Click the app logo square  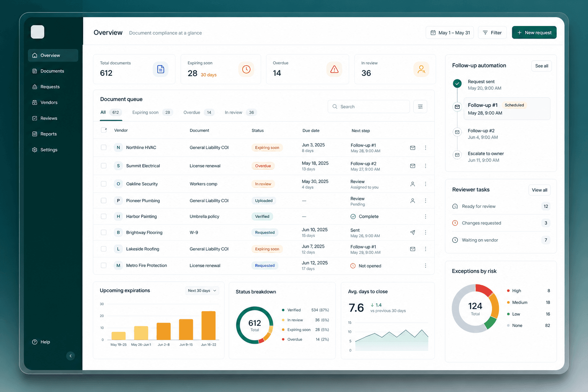tap(38, 32)
